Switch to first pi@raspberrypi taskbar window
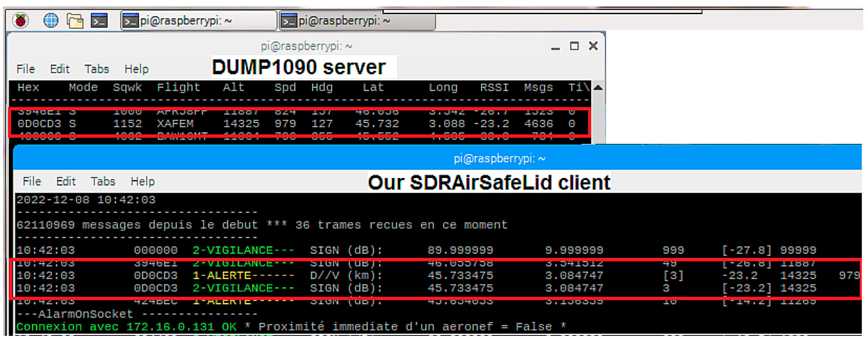Screen dimensions: 868x339 click(198, 21)
